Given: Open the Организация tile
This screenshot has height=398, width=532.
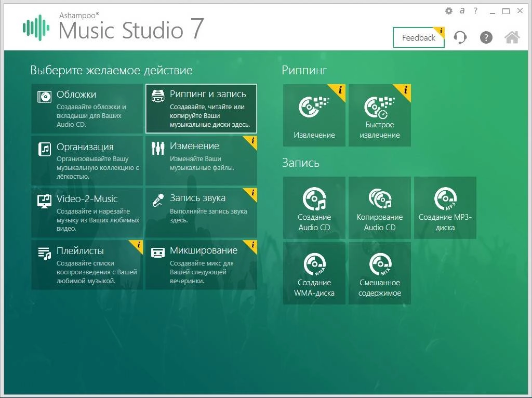Looking at the screenshot, I should [87, 161].
